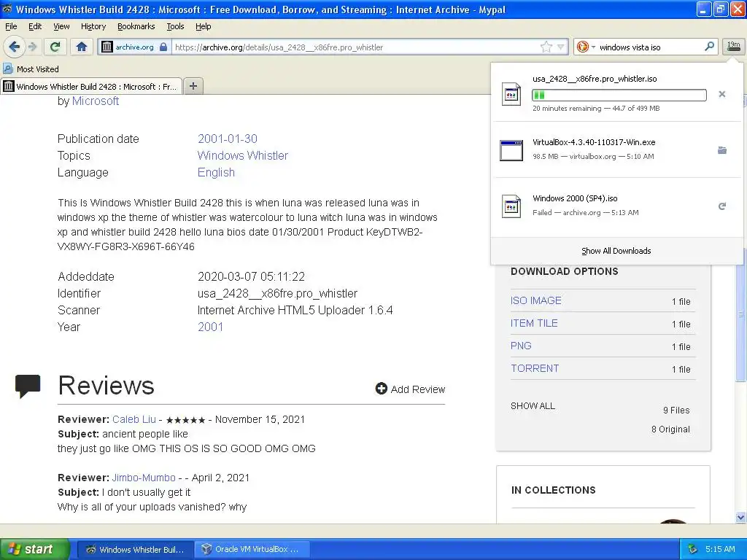Open the address bar history dropdown arrow
This screenshot has width=747, height=560.
(x=561, y=47)
